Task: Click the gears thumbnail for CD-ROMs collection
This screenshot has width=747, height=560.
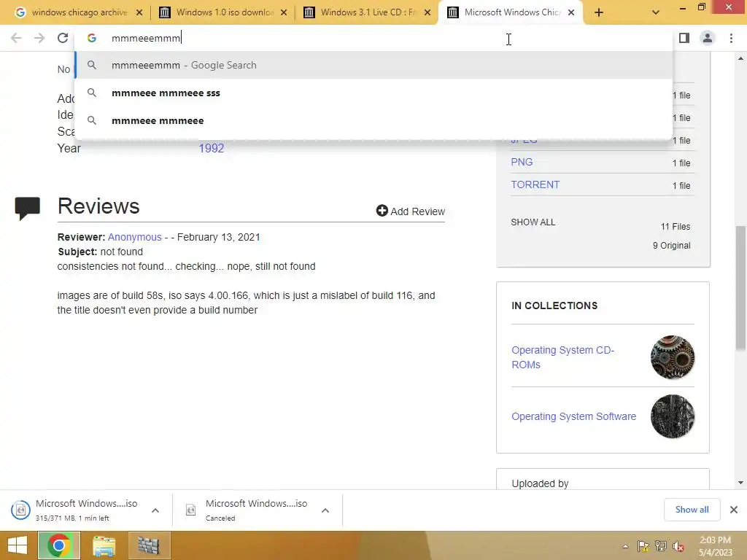Action: [672, 357]
